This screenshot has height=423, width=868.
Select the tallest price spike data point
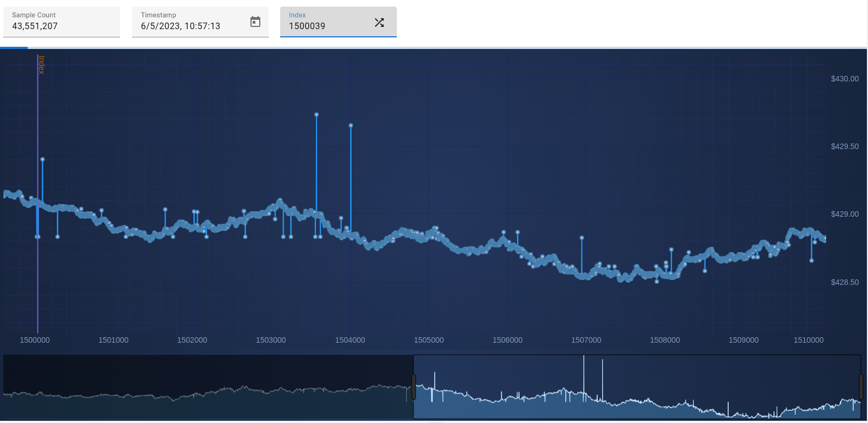(x=316, y=114)
